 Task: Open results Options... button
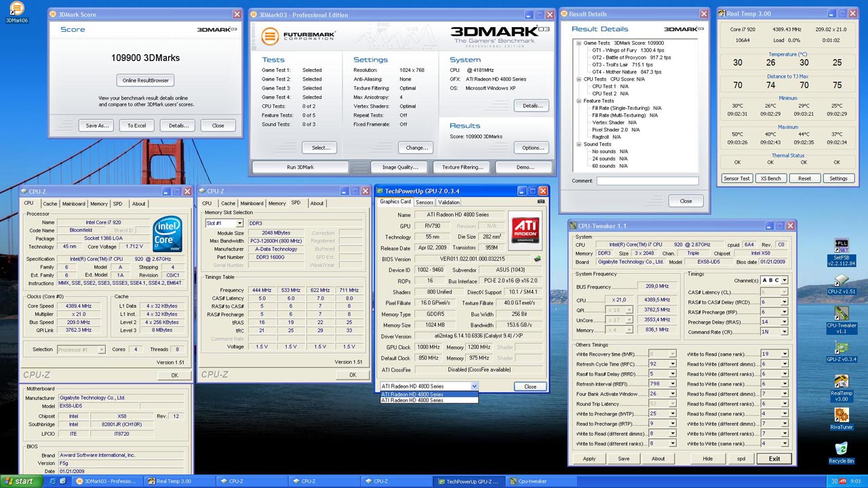532,147
